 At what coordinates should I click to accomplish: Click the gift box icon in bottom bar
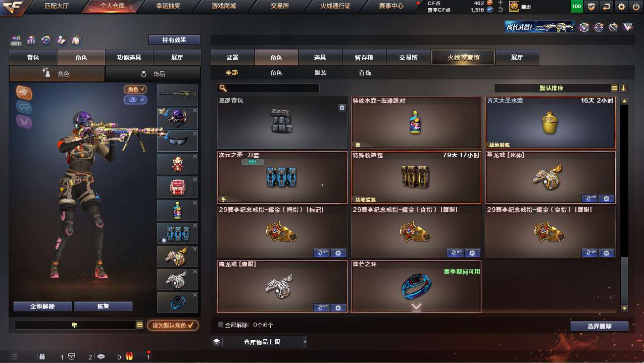tap(129, 356)
